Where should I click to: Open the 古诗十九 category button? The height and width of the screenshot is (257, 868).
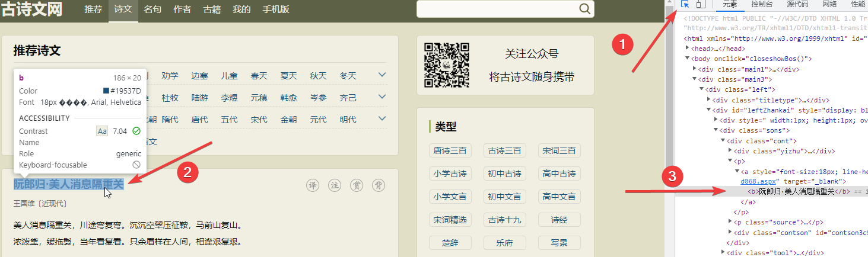(505, 220)
